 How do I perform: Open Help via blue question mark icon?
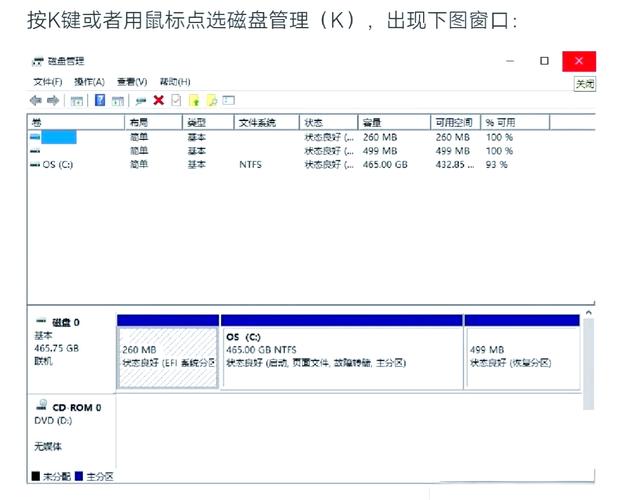[x=100, y=100]
